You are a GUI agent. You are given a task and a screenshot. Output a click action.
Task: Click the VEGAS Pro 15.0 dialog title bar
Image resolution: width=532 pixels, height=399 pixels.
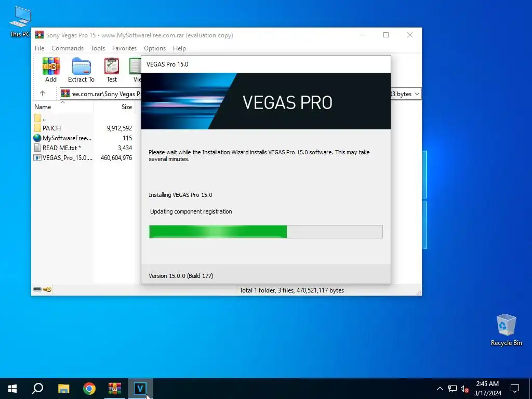[x=265, y=64]
